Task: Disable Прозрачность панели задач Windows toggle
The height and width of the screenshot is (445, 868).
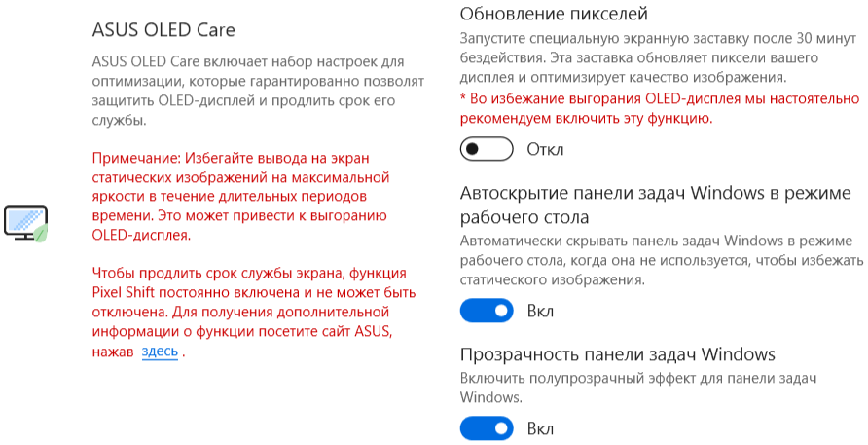Action: pos(487,428)
